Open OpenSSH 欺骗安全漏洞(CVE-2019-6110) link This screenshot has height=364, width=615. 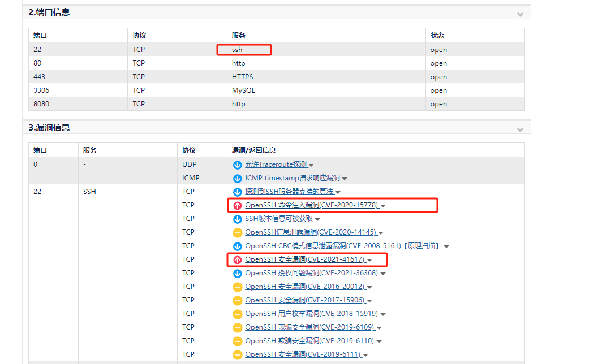pos(310,340)
